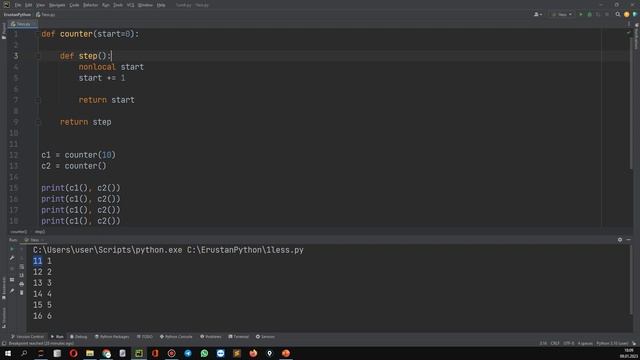Select the 1less.py editor tab
The width and height of the screenshot is (640, 360).
click(x=23, y=24)
